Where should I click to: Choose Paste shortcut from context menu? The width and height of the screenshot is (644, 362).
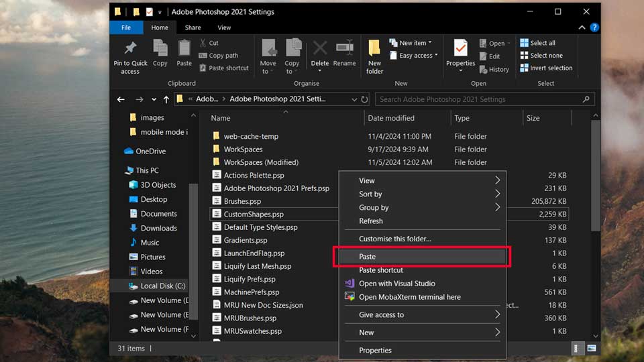(422, 270)
